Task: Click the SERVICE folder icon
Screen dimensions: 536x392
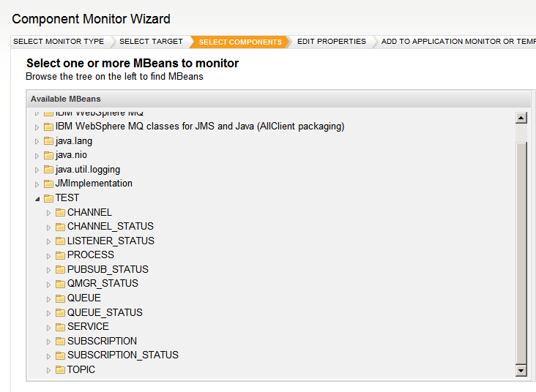Action: point(60,327)
